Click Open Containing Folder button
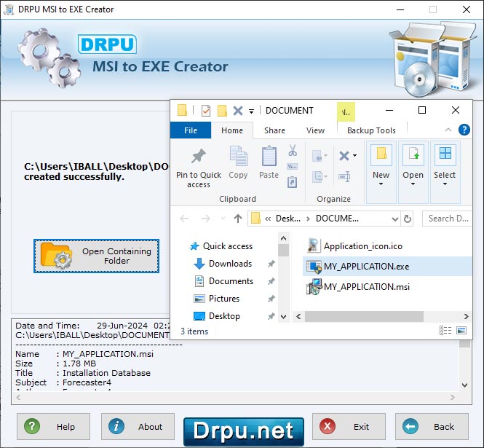The height and width of the screenshot is (448, 484). pyautogui.click(x=96, y=256)
